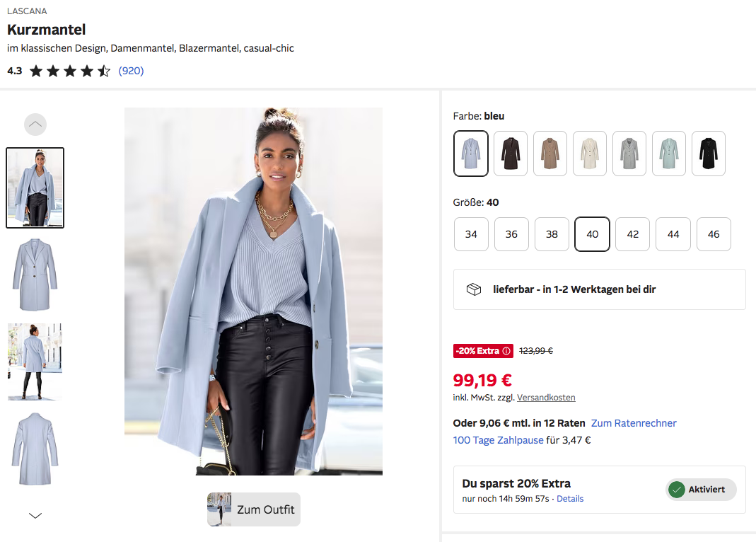Viewport: 756px width, 542px height.
Task: View the back view model thumbnail
Action: coord(35,362)
